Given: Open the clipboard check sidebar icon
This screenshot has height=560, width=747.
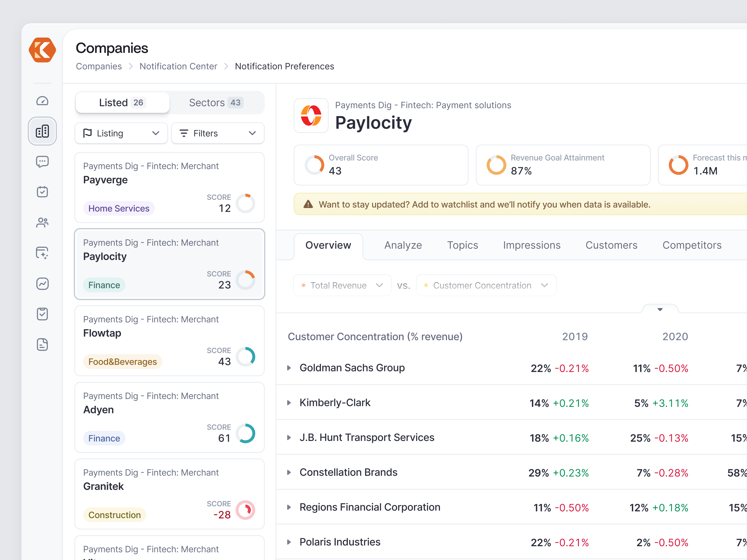Looking at the screenshot, I should pyautogui.click(x=42, y=314).
